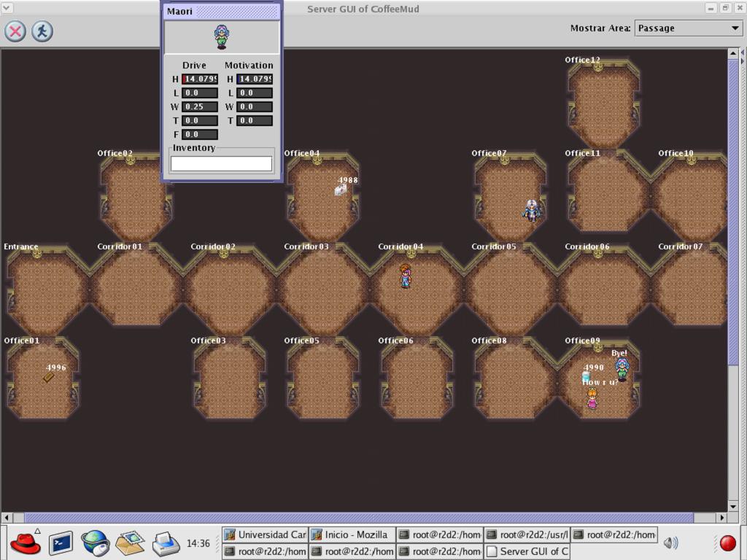
Task: Click the Office06 room label
Action: pos(395,341)
